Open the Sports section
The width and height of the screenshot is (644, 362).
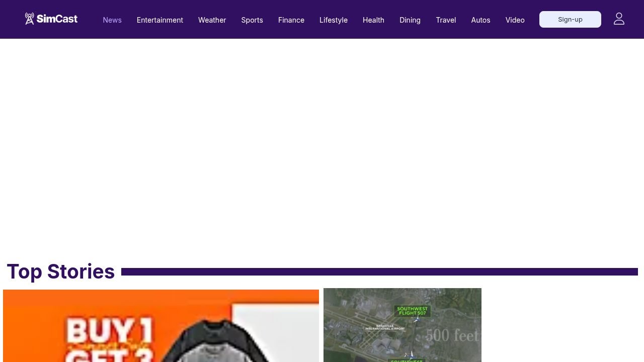click(x=252, y=20)
